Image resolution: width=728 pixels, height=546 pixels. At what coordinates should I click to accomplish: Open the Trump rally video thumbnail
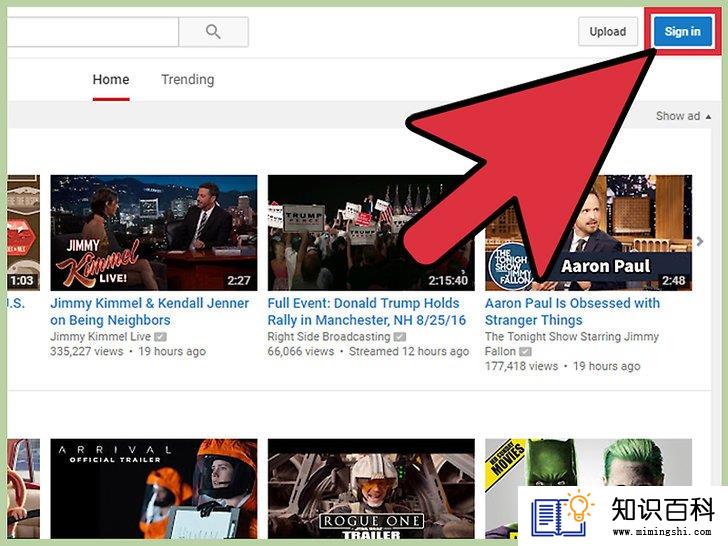click(x=371, y=233)
